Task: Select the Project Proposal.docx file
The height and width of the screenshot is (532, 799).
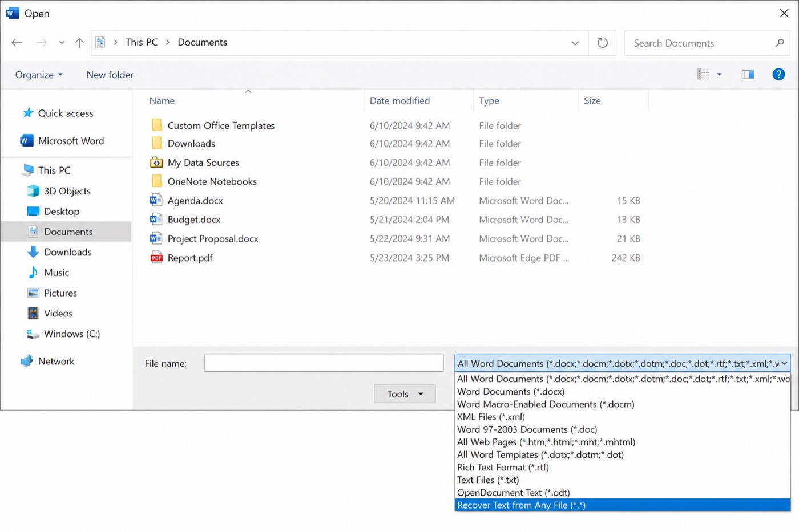Action: coord(213,239)
